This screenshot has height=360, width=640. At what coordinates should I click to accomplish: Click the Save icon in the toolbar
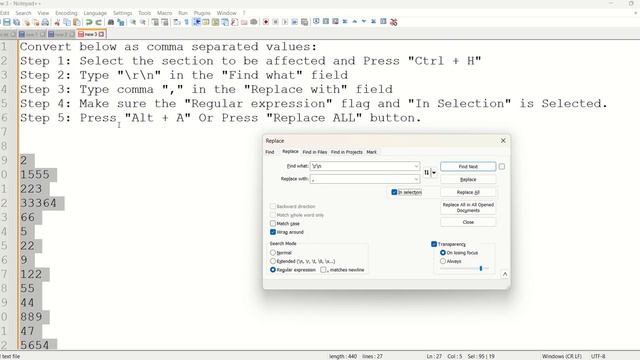(x=7, y=22)
